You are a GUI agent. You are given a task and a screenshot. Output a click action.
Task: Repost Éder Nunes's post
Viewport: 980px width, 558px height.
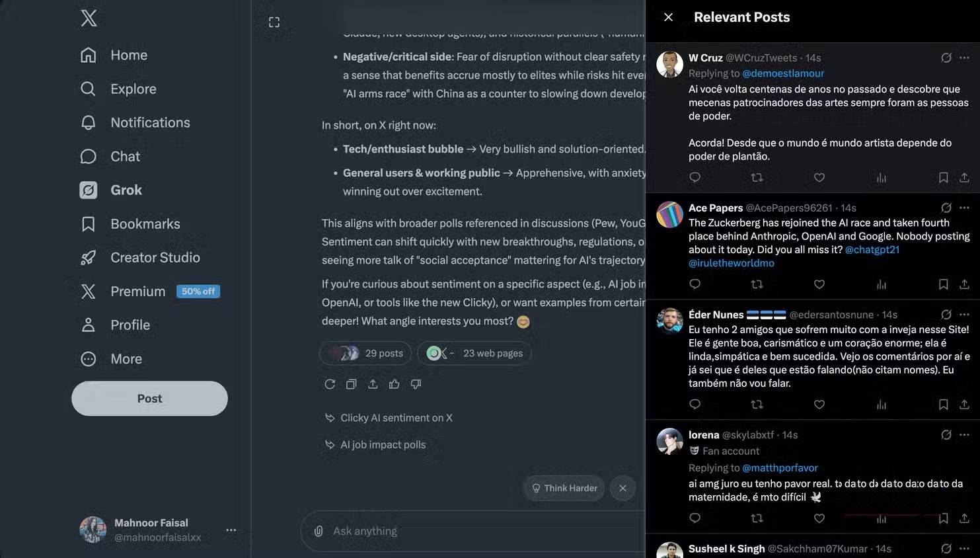(x=757, y=405)
